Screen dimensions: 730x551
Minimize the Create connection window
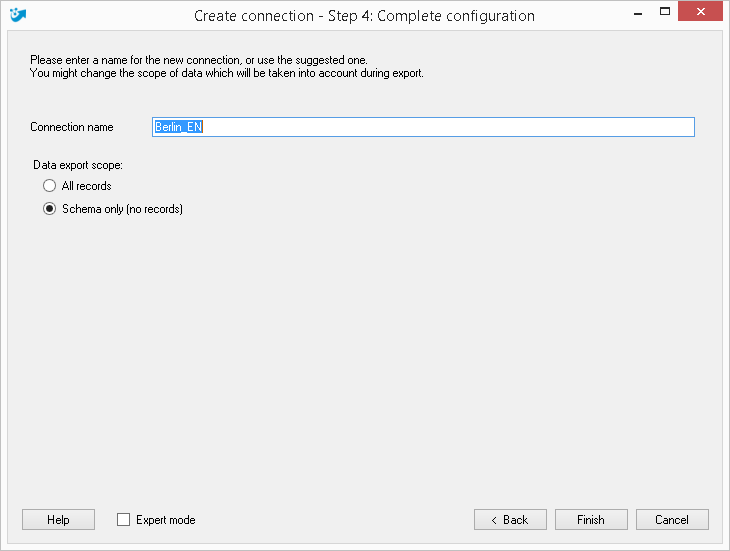(638, 13)
